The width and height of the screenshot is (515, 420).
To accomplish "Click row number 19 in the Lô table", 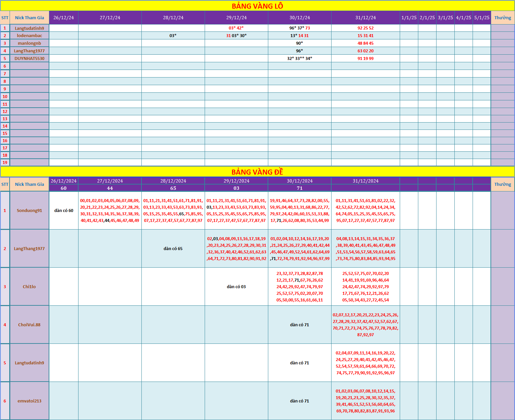I will [x=5, y=163].
